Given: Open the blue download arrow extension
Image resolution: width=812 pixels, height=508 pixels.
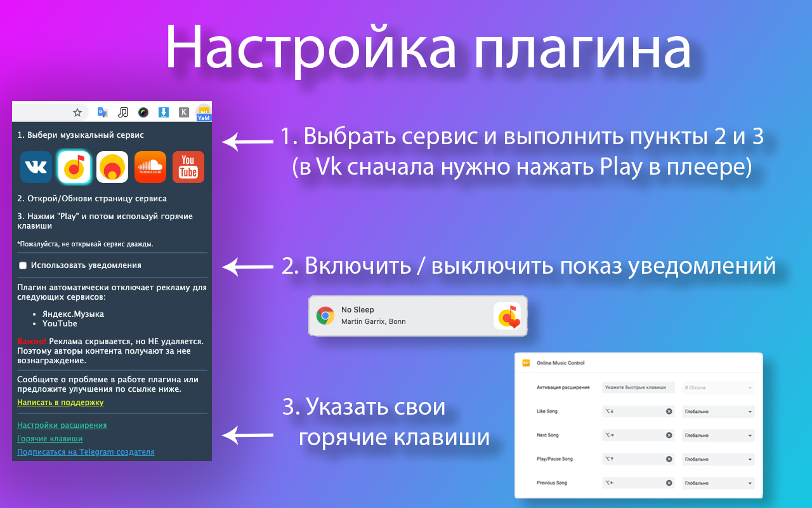Looking at the screenshot, I should pyautogui.click(x=163, y=112).
